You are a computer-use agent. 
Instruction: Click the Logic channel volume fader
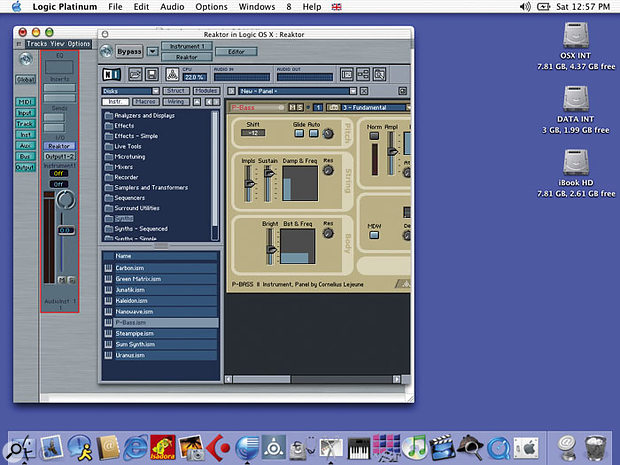click(65, 230)
